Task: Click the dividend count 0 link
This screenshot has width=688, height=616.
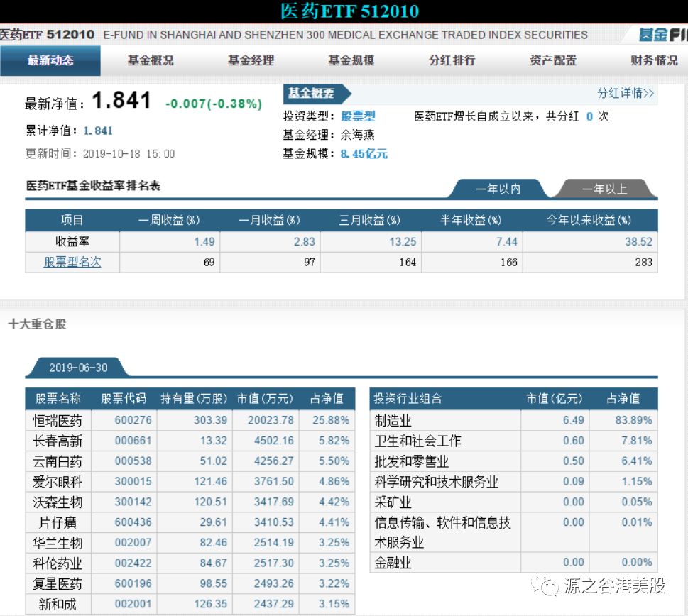Action: [589, 116]
